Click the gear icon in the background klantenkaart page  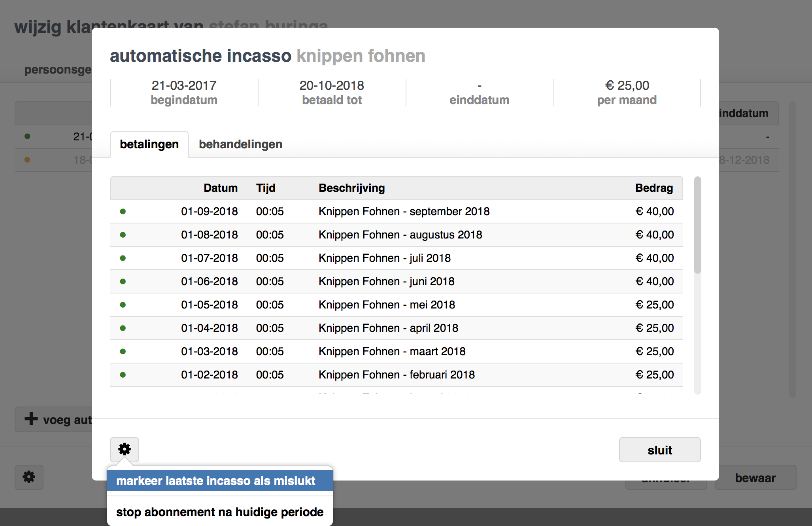(29, 477)
